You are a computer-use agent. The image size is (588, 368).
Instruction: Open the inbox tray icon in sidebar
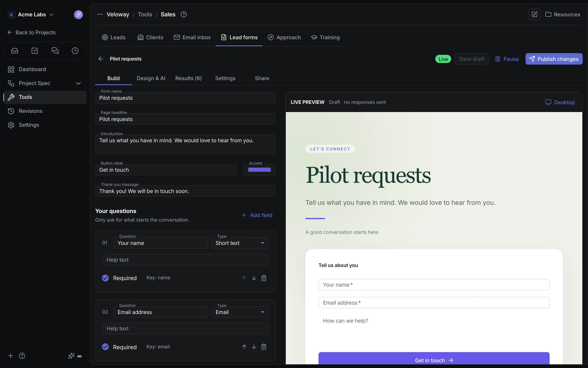pyautogui.click(x=14, y=51)
